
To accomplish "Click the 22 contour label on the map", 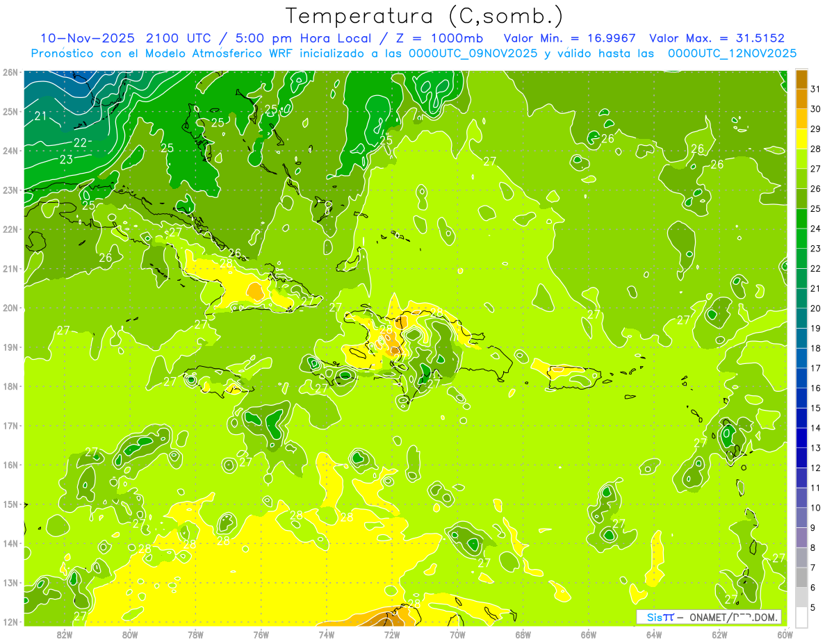I will click(80, 142).
